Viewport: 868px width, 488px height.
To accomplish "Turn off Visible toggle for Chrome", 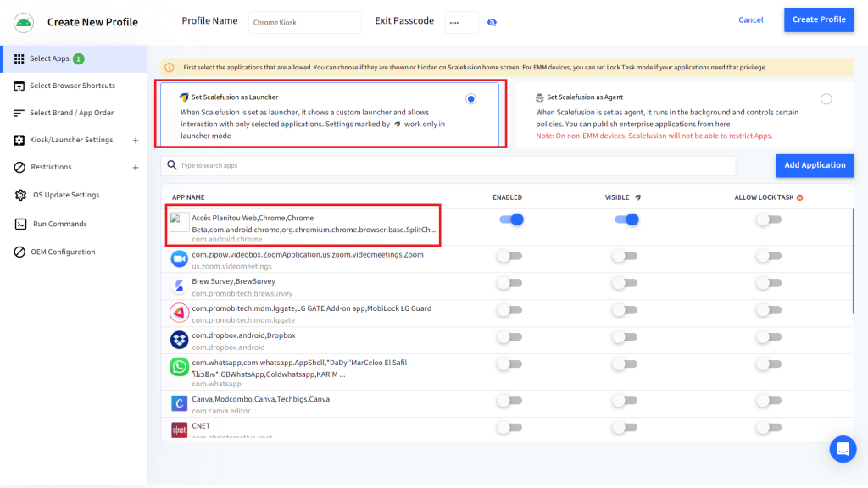I will [x=626, y=219].
